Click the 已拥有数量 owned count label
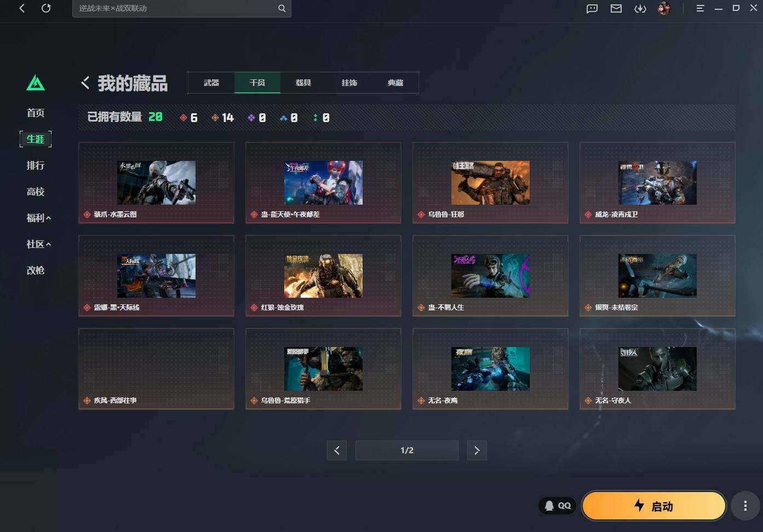763x532 pixels. coord(114,117)
